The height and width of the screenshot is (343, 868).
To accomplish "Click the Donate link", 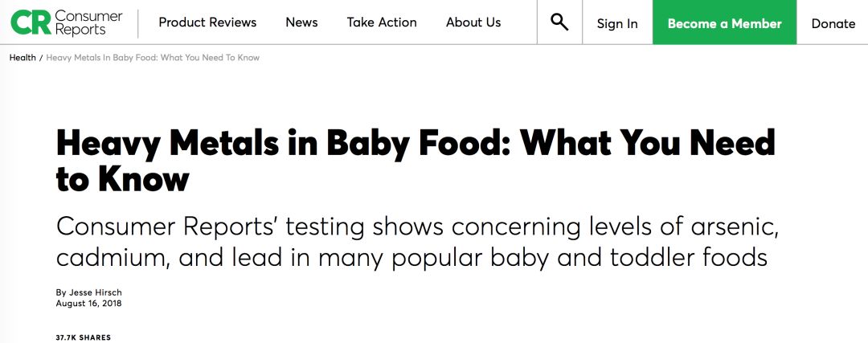I will pyautogui.click(x=833, y=24).
